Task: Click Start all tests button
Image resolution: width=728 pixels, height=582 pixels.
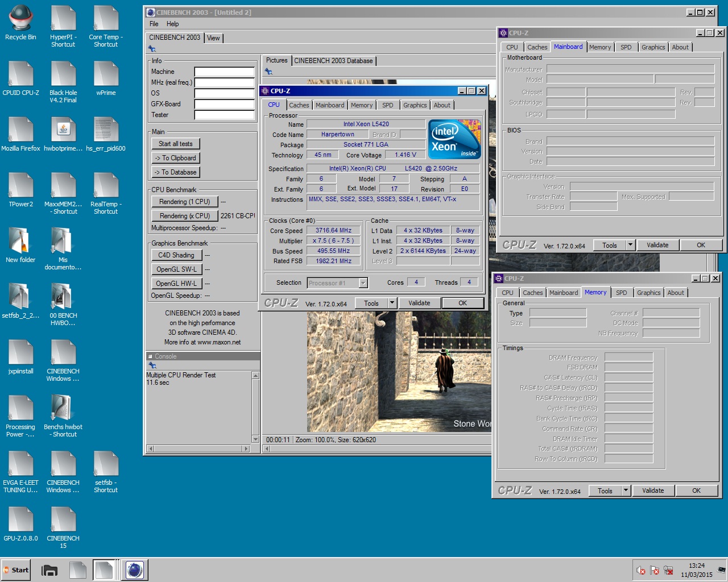Action: click(x=176, y=144)
